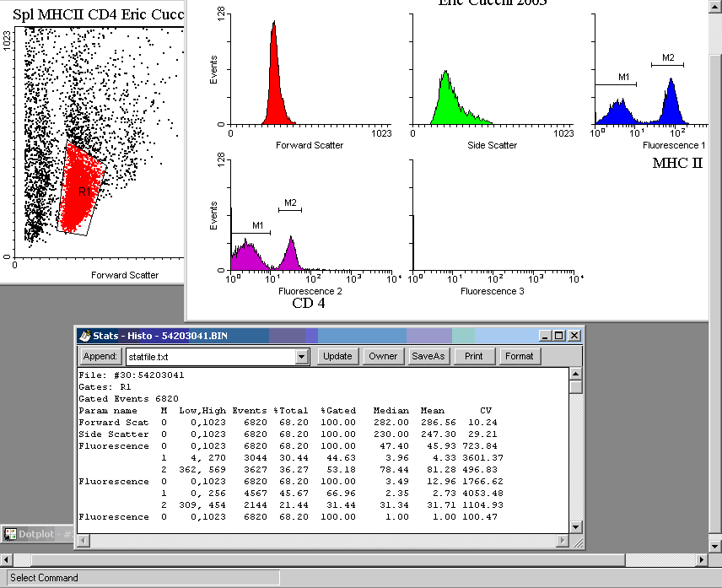Click the red Forward Scatter histogram peak

[x=274, y=76]
